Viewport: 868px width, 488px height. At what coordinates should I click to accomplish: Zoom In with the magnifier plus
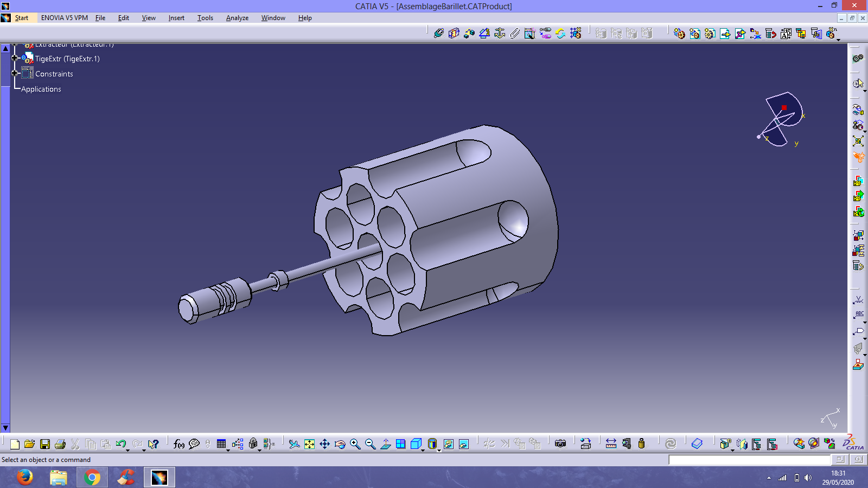pos(355,444)
